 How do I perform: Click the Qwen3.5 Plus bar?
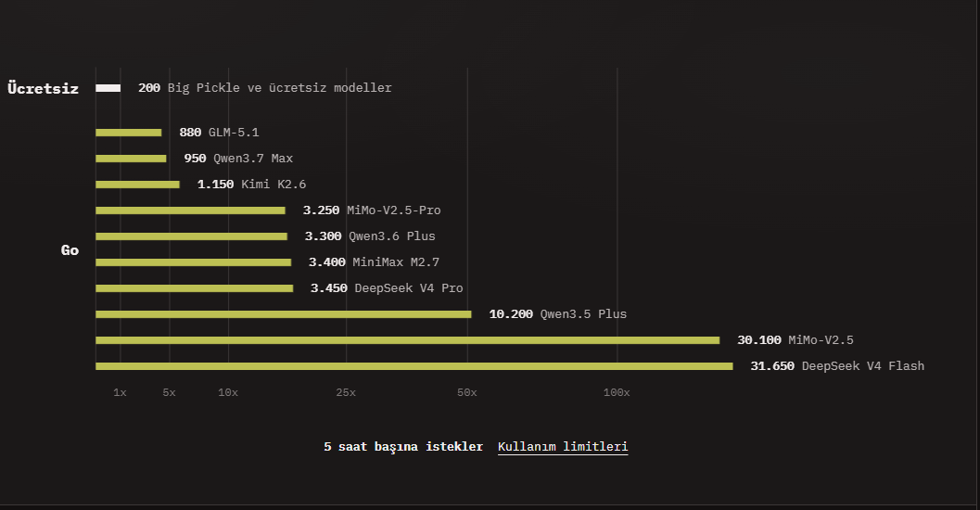click(283, 314)
